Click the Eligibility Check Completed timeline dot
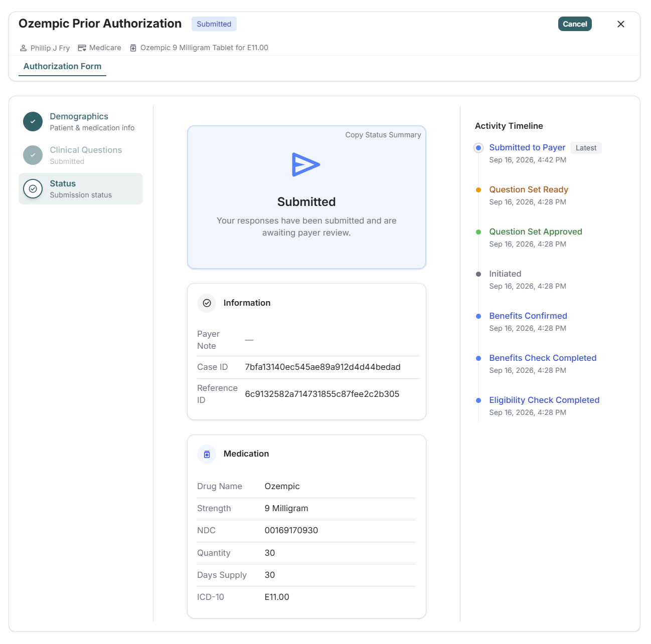 pyautogui.click(x=478, y=400)
